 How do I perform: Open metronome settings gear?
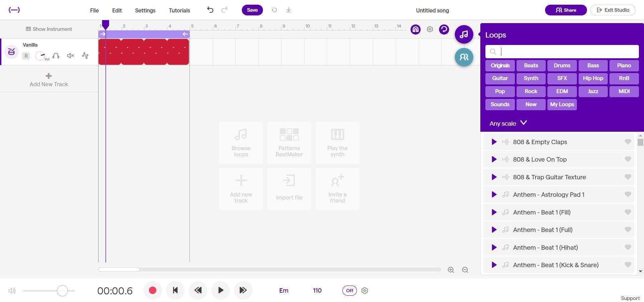click(x=365, y=291)
